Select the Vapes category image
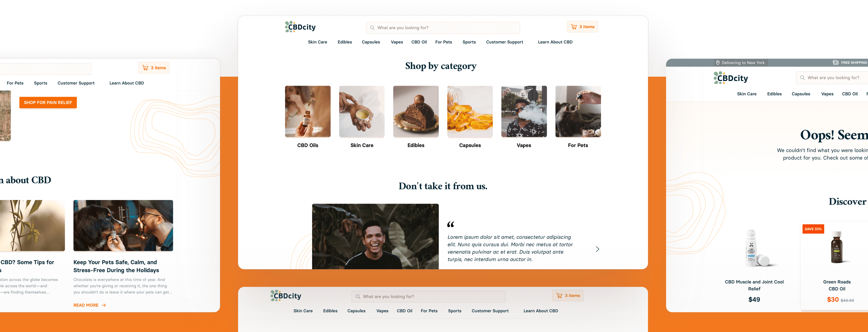868x332 pixels. (524, 111)
